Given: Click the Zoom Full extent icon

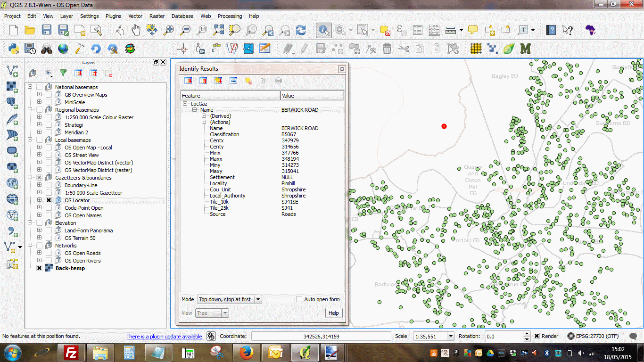Looking at the screenshot, I should tap(218, 30).
